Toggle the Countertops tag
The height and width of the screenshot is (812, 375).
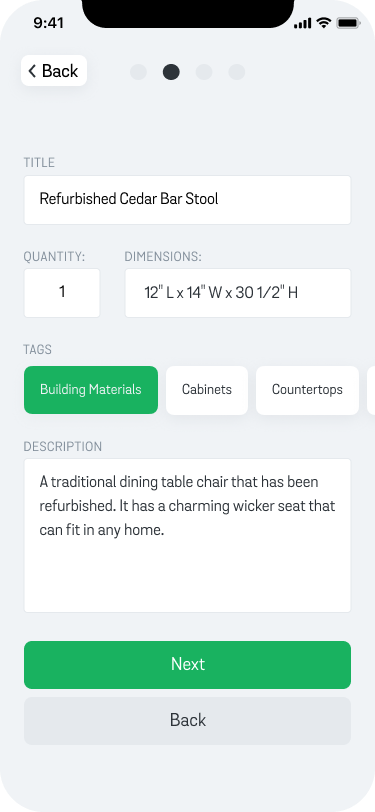coord(307,390)
